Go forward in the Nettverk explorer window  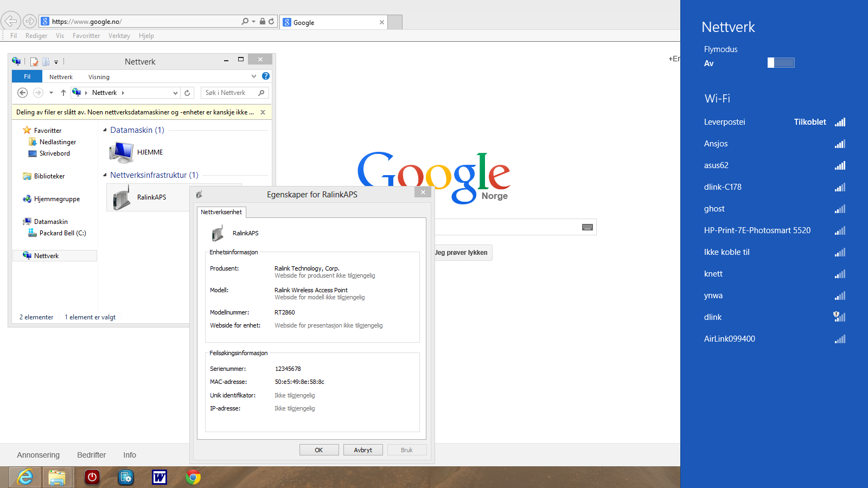coord(38,93)
